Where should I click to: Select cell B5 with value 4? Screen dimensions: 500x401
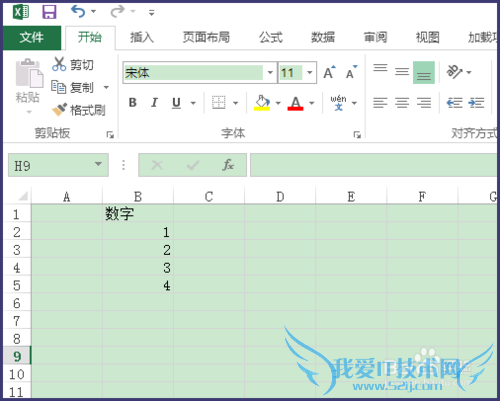138,285
